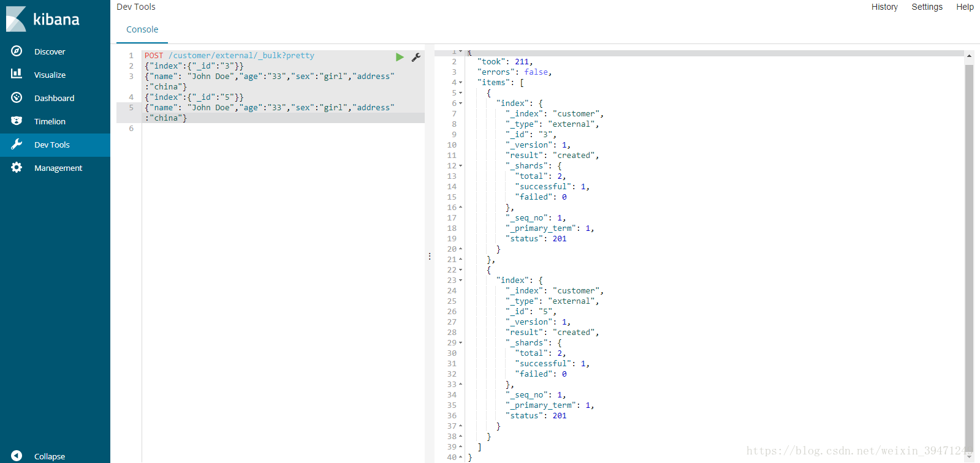Open Dashboard from the gauge icon
The width and height of the screenshot is (980, 463).
(17, 97)
